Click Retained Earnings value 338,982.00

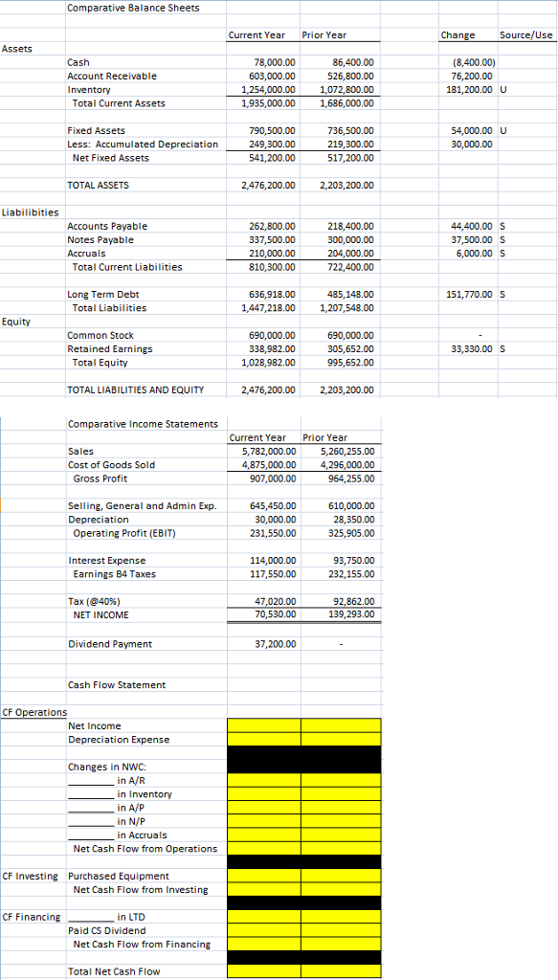point(275,348)
